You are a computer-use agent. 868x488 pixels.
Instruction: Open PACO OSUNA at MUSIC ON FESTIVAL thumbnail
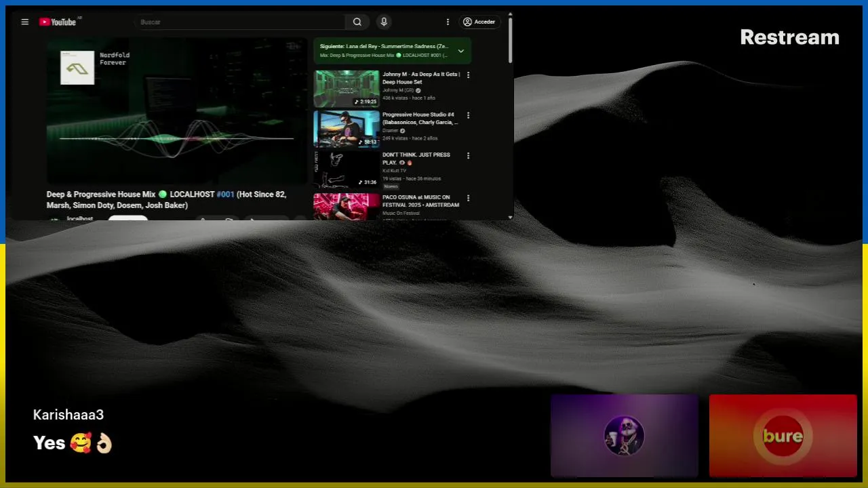click(347, 207)
